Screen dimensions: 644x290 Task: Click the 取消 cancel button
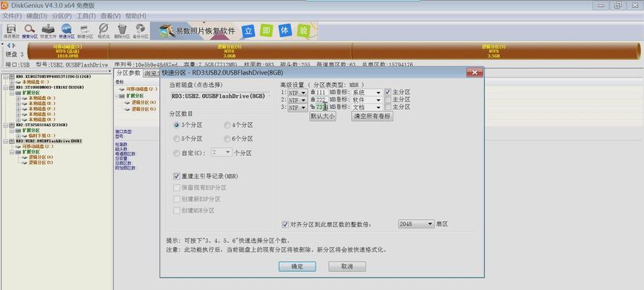[x=347, y=267]
